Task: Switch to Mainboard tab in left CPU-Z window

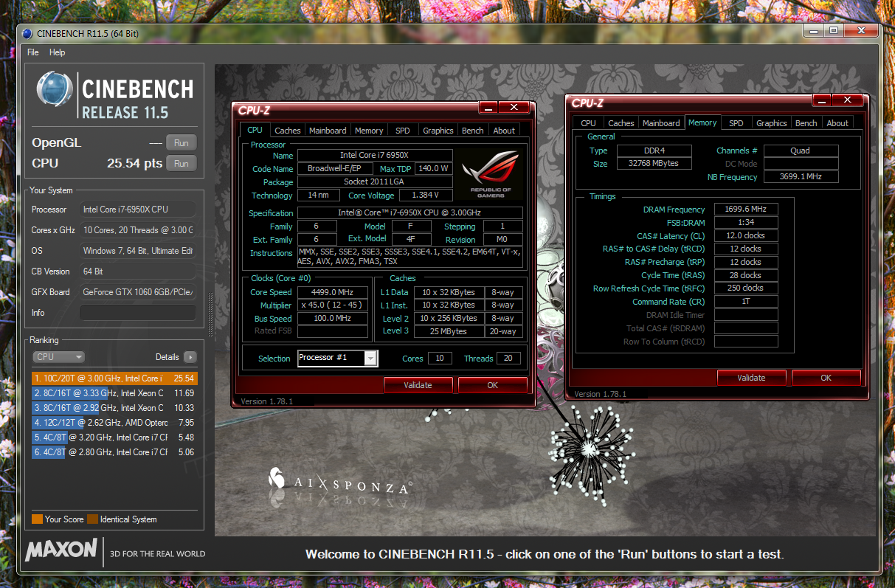Action: 328,131
